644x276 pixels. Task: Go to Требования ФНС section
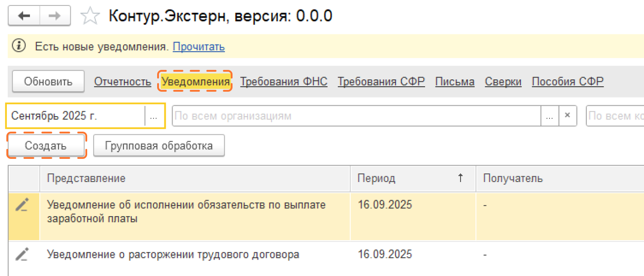(283, 82)
